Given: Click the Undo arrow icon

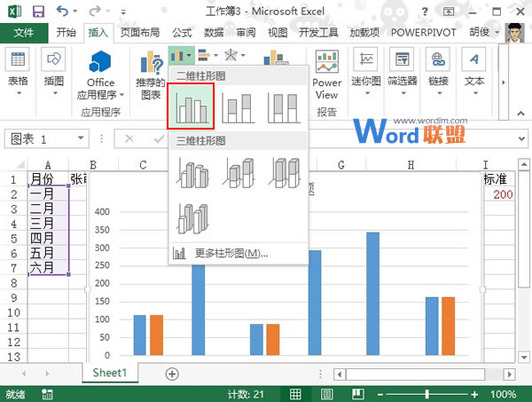Looking at the screenshot, I should pos(62,12).
